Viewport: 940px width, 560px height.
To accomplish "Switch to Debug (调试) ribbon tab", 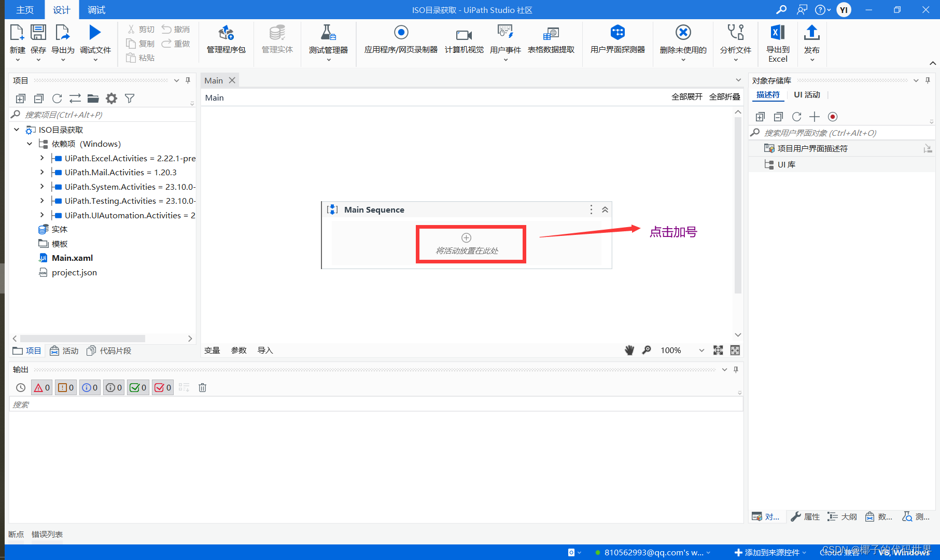I will [x=96, y=10].
